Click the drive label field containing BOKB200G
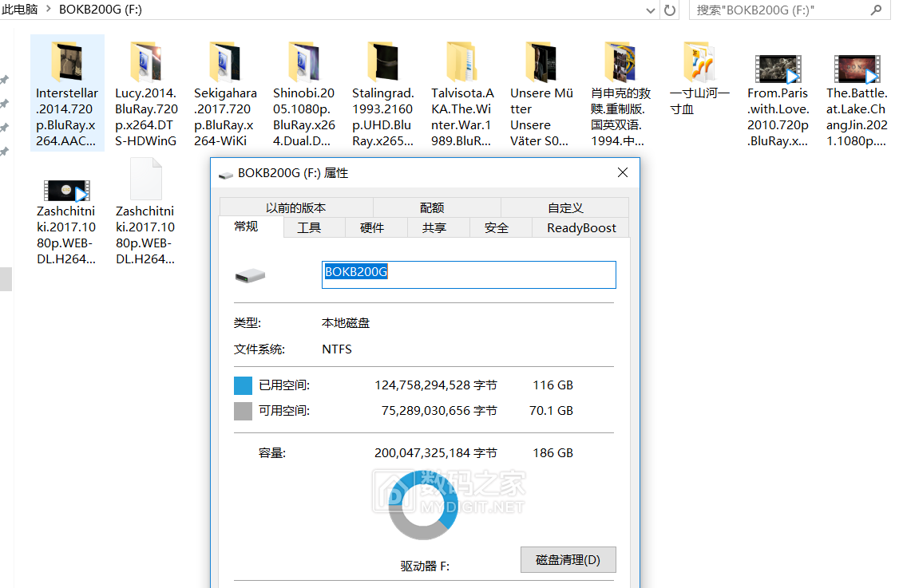The height and width of the screenshot is (588, 899). click(x=469, y=274)
